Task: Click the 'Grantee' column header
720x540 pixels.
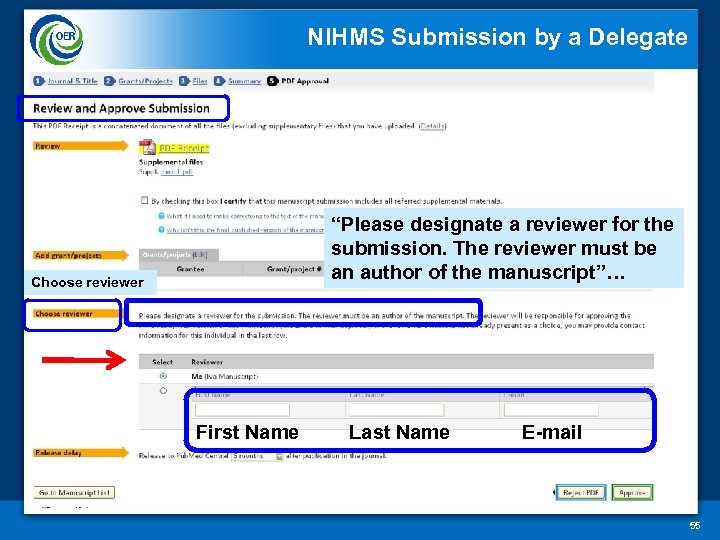Action: (190, 269)
